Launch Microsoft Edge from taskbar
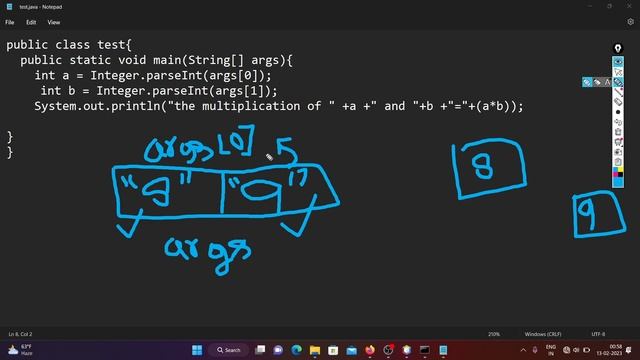The width and height of the screenshot is (640, 360). click(297, 350)
